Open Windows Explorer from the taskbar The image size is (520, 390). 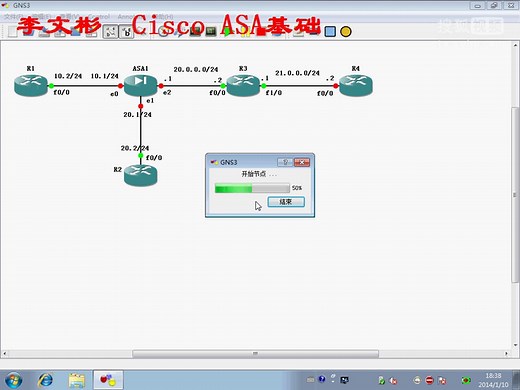77,380
